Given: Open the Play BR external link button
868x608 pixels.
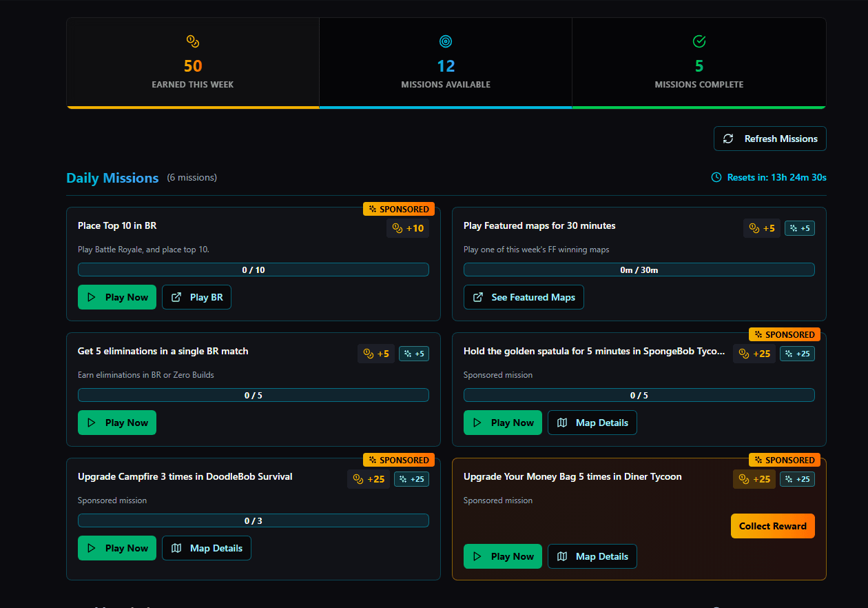Looking at the screenshot, I should coord(196,297).
